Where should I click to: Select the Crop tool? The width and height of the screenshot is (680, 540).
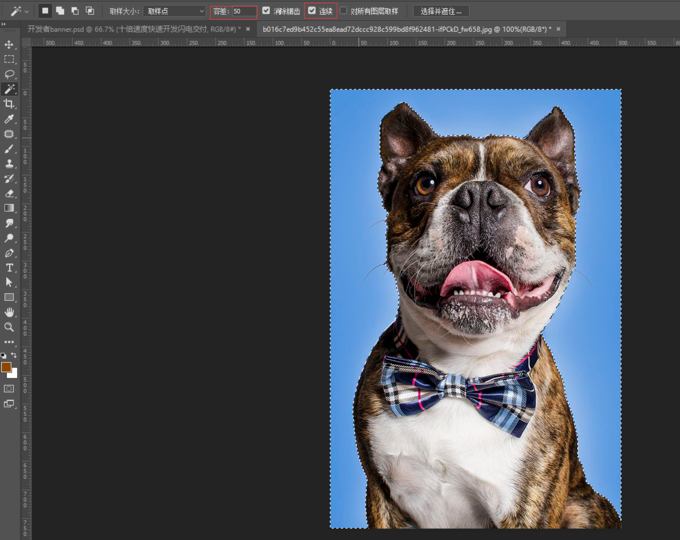point(9,104)
